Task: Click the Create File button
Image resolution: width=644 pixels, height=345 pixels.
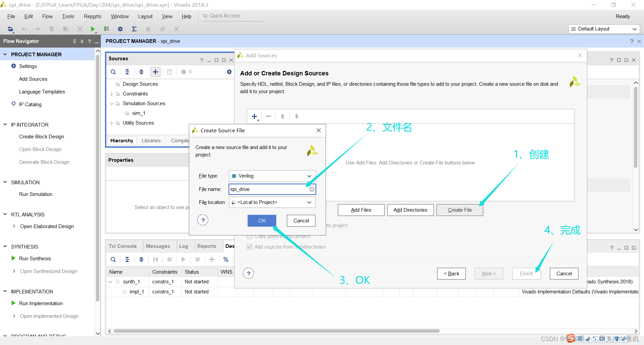Action: (x=460, y=210)
